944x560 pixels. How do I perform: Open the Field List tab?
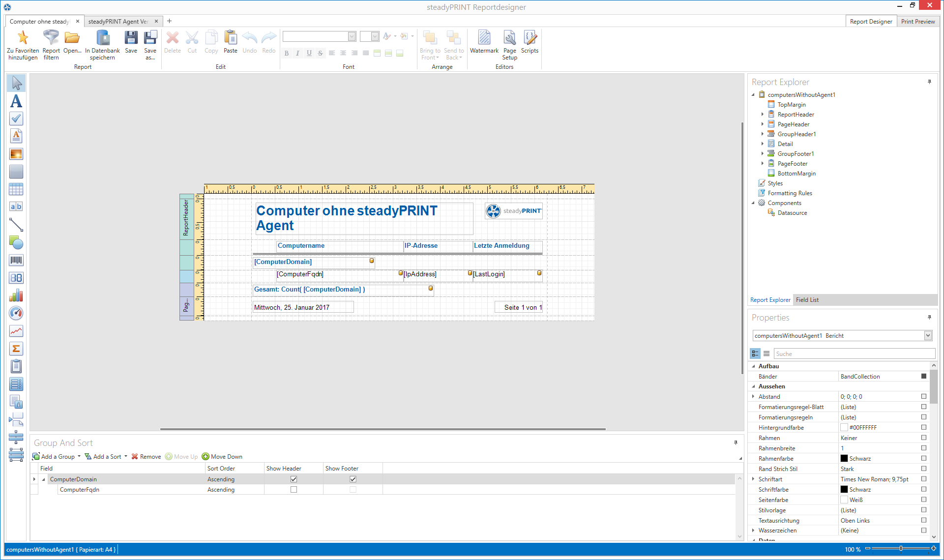pos(807,300)
